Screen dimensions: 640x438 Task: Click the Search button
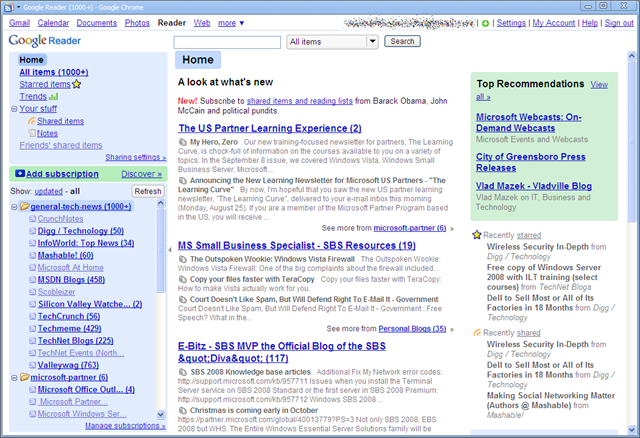click(402, 41)
